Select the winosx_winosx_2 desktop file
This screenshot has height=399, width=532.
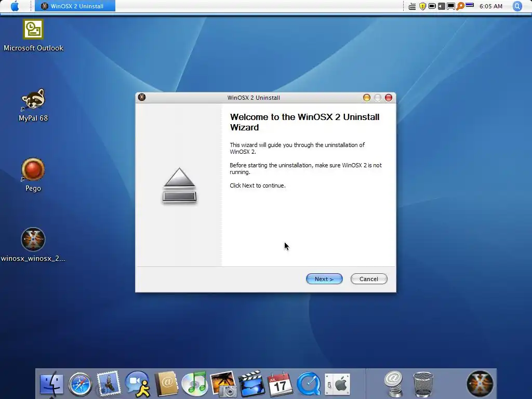33,245
